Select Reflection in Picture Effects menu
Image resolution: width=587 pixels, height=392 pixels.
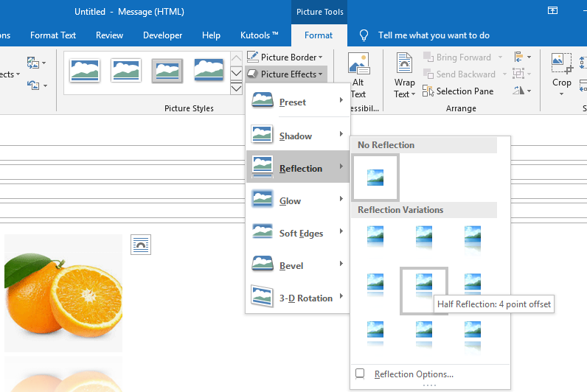298,167
